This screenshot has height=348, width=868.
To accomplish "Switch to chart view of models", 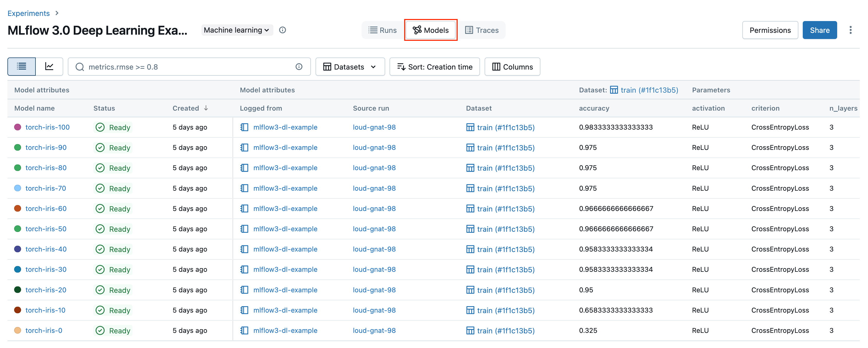I will click(x=49, y=66).
